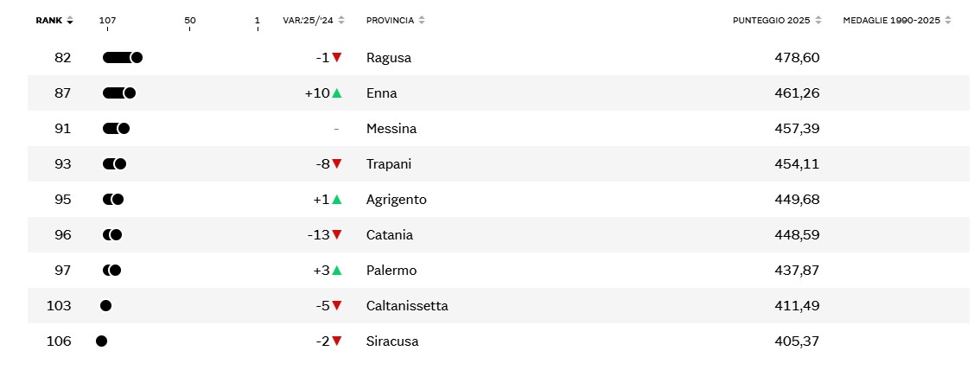The width and height of the screenshot is (980, 370).
Task: Open the Ragusa province entry
Action: tap(389, 58)
